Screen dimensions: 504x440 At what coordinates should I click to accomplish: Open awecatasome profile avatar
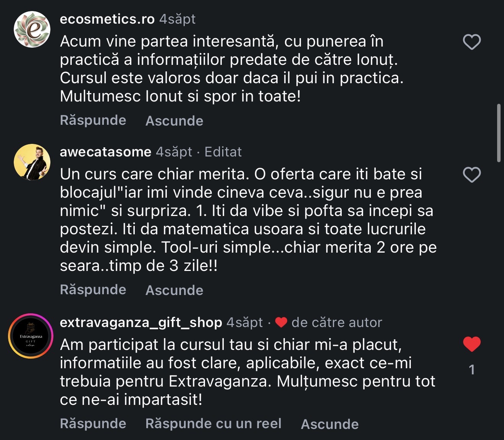pos(32,162)
